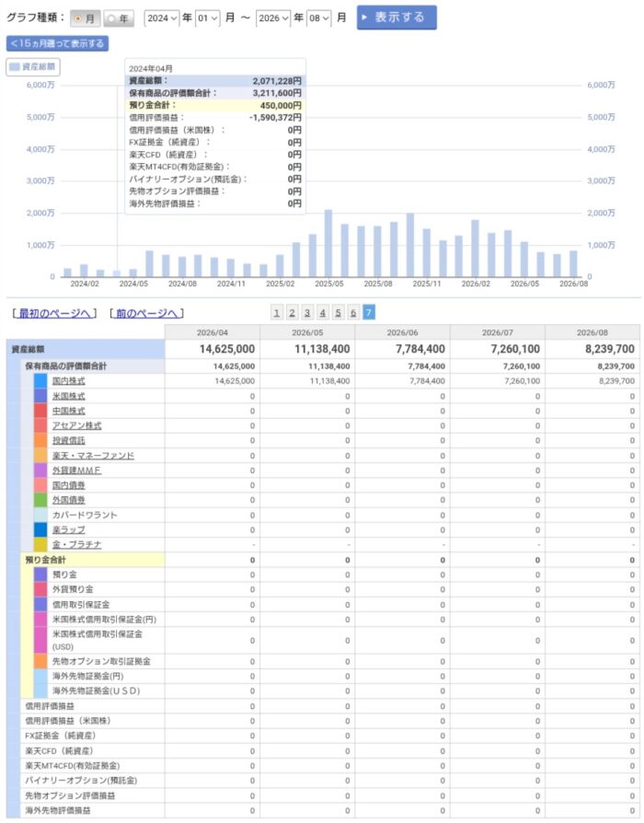Open the end year dropdown showing 2026
644x823 pixels.
pyautogui.click(x=273, y=18)
